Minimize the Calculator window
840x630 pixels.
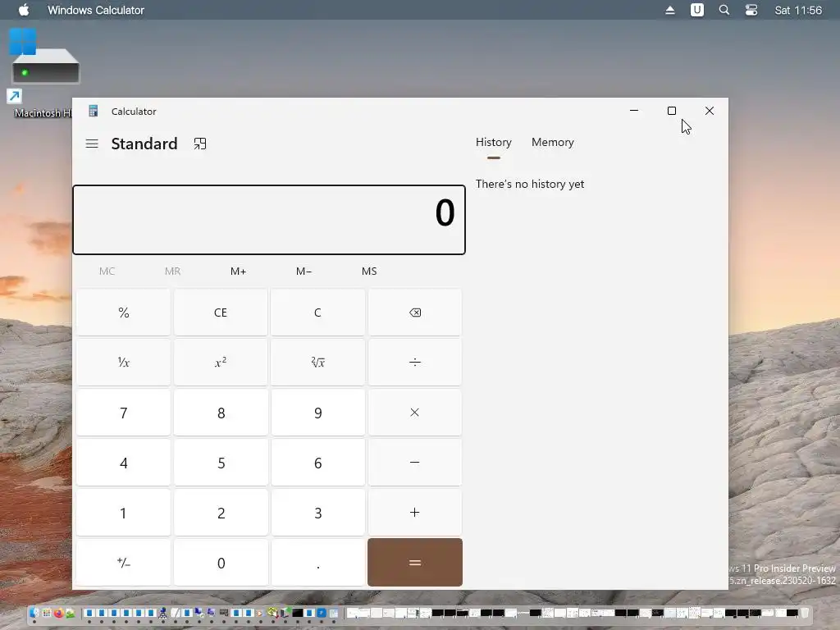(x=634, y=111)
